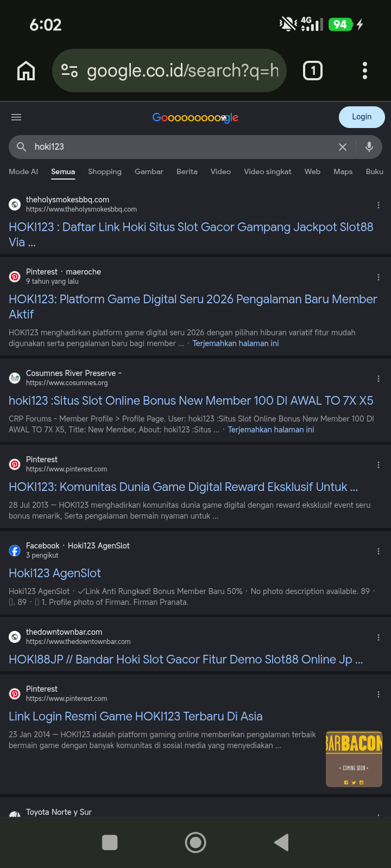Open the Google hamburger menu
The image size is (391, 868).
(x=16, y=117)
